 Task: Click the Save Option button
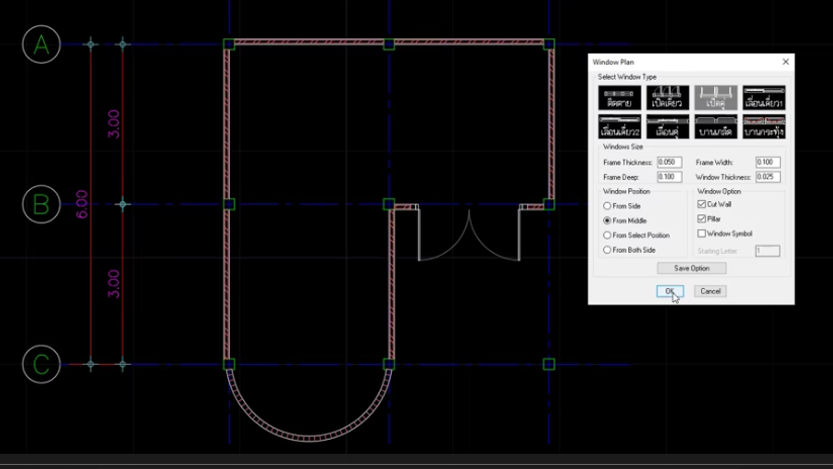pyautogui.click(x=692, y=268)
